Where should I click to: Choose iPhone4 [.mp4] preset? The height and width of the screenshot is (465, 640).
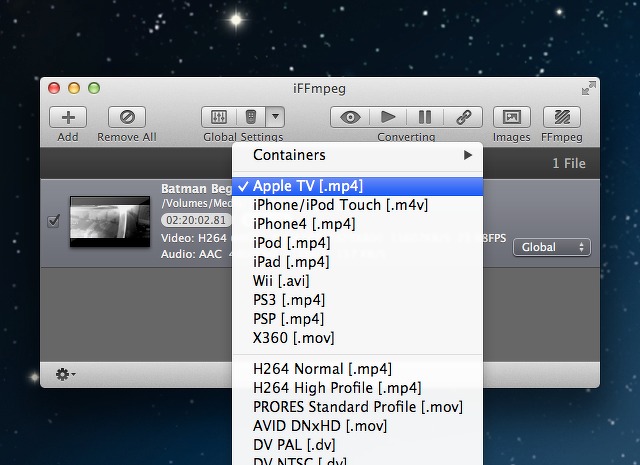[x=357, y=224]
